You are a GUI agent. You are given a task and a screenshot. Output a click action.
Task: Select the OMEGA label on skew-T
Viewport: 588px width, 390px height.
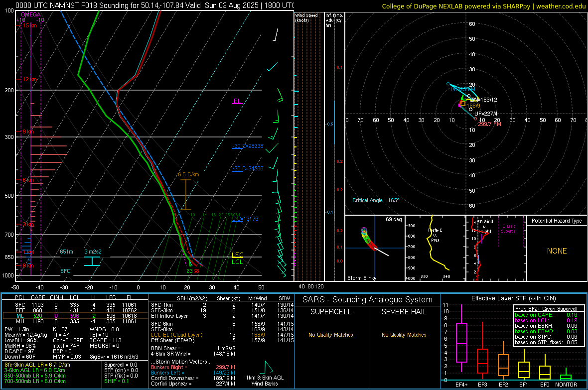pyautogui.click(x=30, y=14)
